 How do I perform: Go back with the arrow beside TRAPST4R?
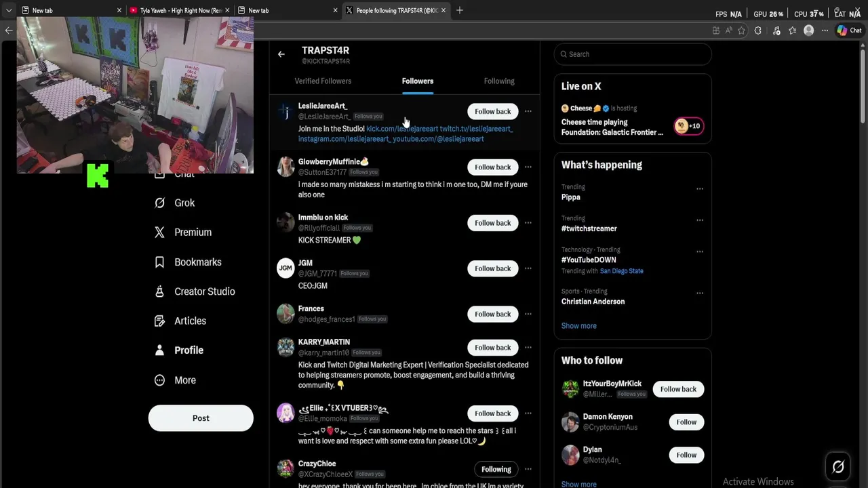tap(281, 54)
